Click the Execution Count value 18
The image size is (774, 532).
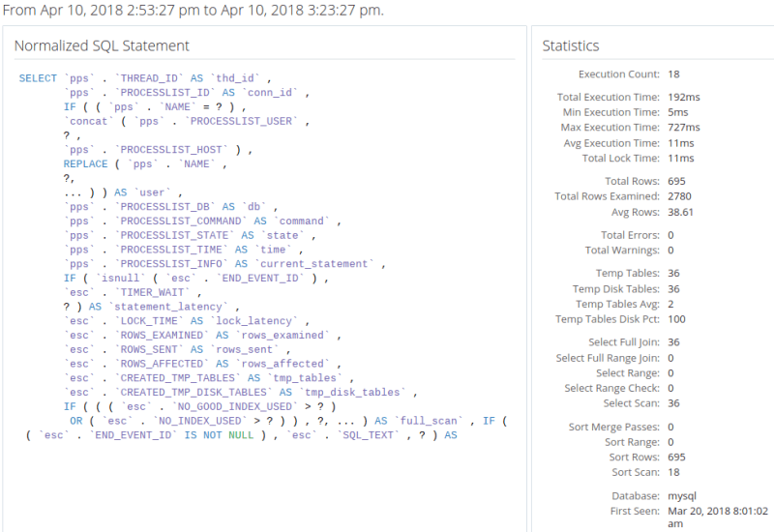[x=674, y=74]
